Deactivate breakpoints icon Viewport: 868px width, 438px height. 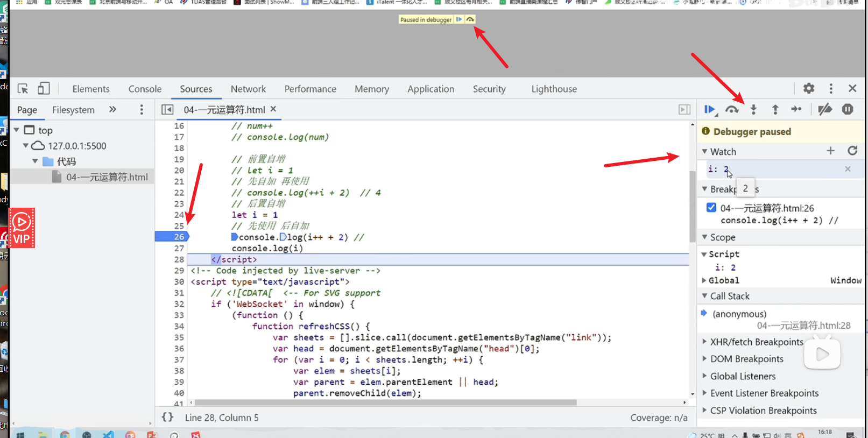point(825,110)
